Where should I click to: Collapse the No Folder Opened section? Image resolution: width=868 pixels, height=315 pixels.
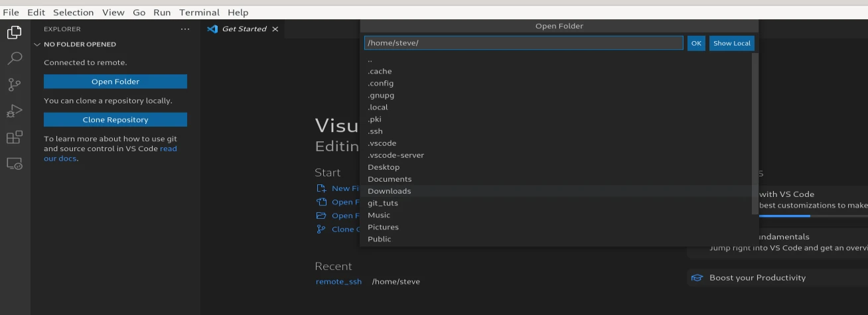[x=37, y=44]
